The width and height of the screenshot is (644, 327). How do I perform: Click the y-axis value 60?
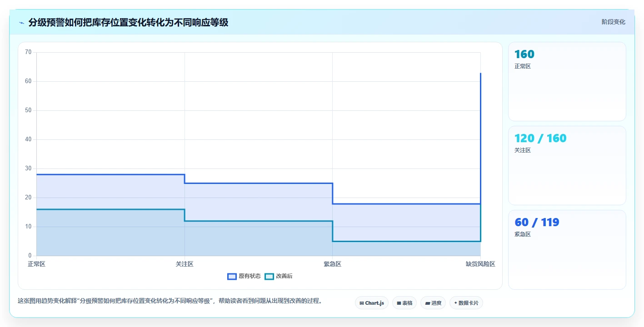pyautogui.click(x=28, y=81)
